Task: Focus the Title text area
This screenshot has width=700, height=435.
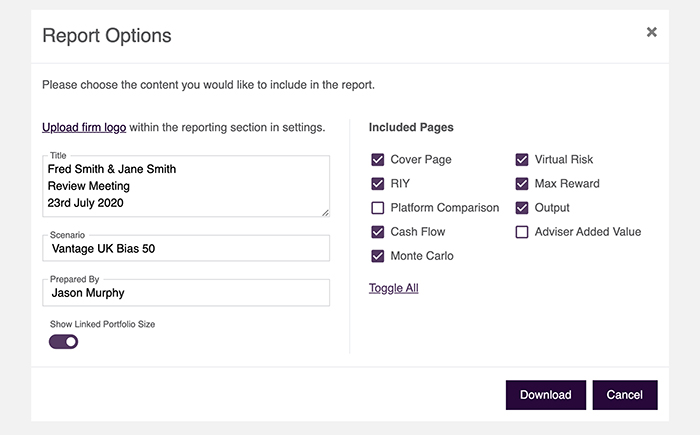Action: [x=186, y=186]
